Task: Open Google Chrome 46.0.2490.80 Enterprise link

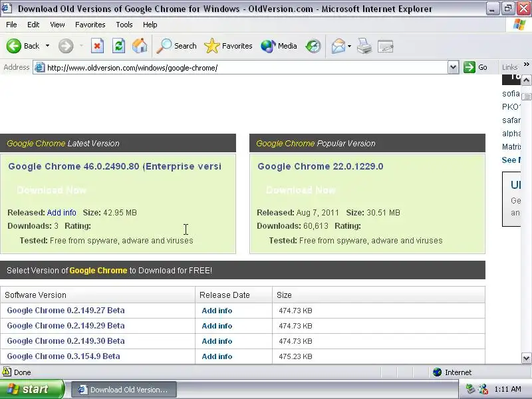Action: [114, 166]
